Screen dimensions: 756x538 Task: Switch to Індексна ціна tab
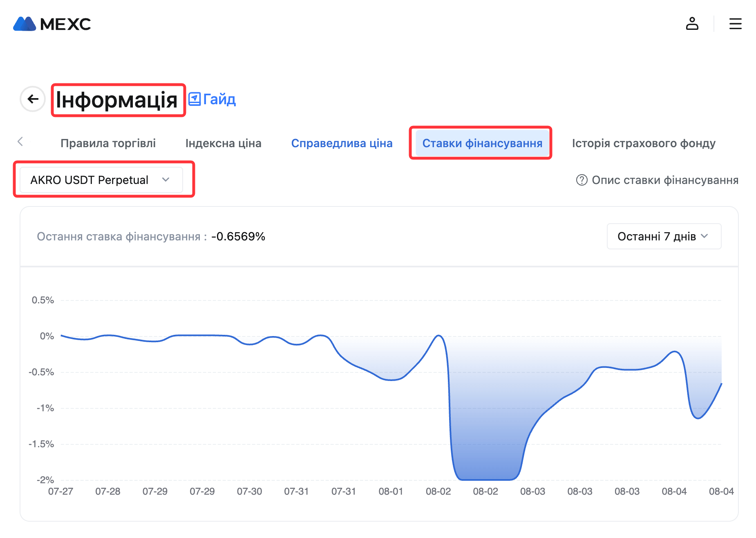tap(223, 143)
